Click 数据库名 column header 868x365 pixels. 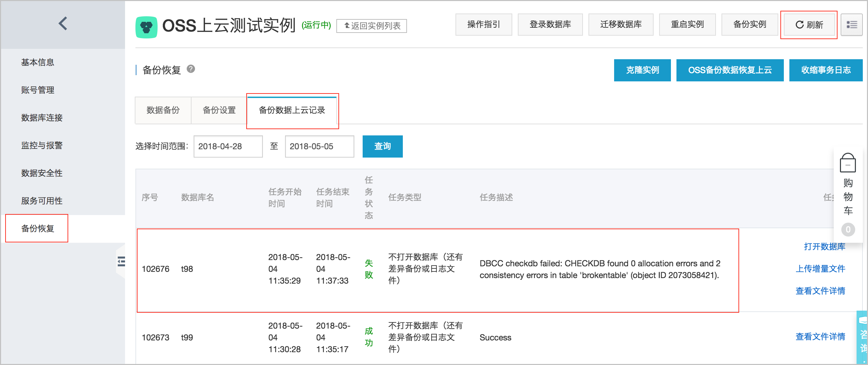tap(197, 198)
